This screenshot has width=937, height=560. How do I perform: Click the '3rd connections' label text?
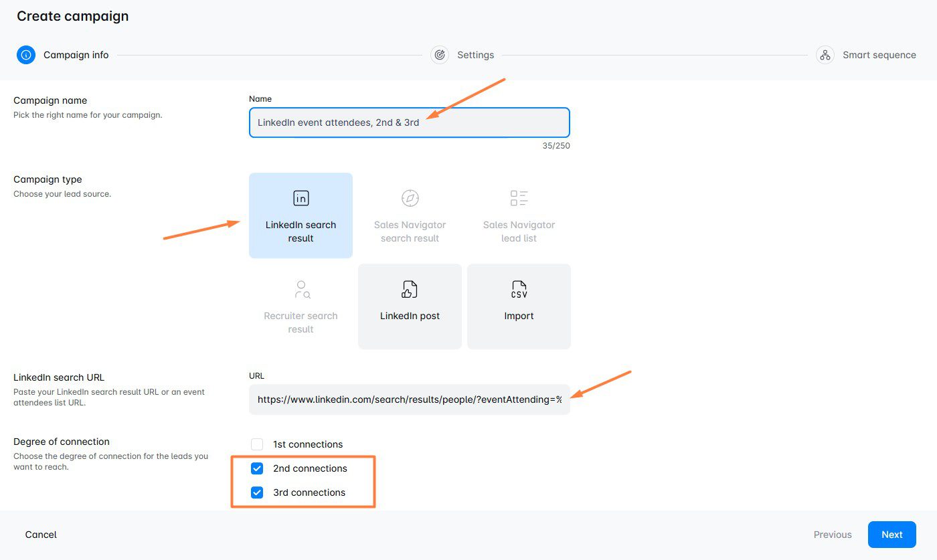pos(309,492)
